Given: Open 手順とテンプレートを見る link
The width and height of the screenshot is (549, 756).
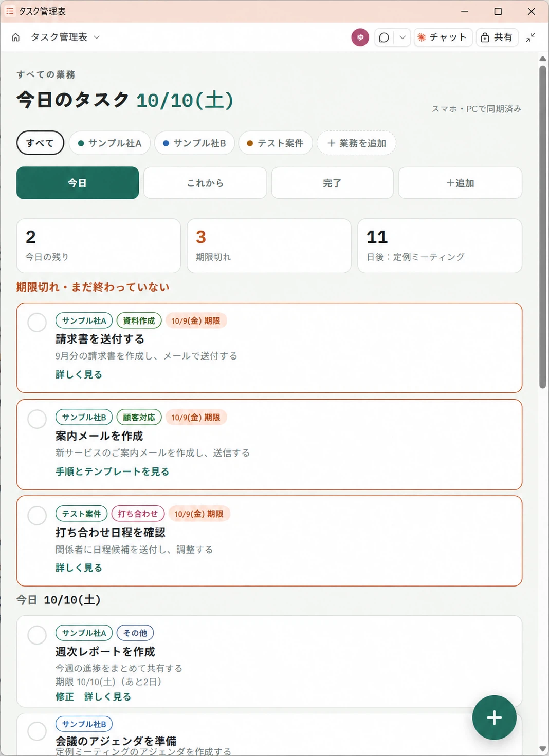Looking at the screenshot, I should tap(112, 471).
